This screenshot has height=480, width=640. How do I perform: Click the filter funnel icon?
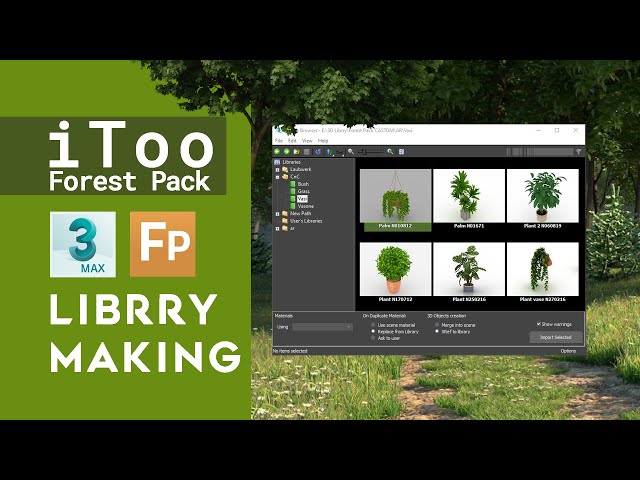(578, 152)
